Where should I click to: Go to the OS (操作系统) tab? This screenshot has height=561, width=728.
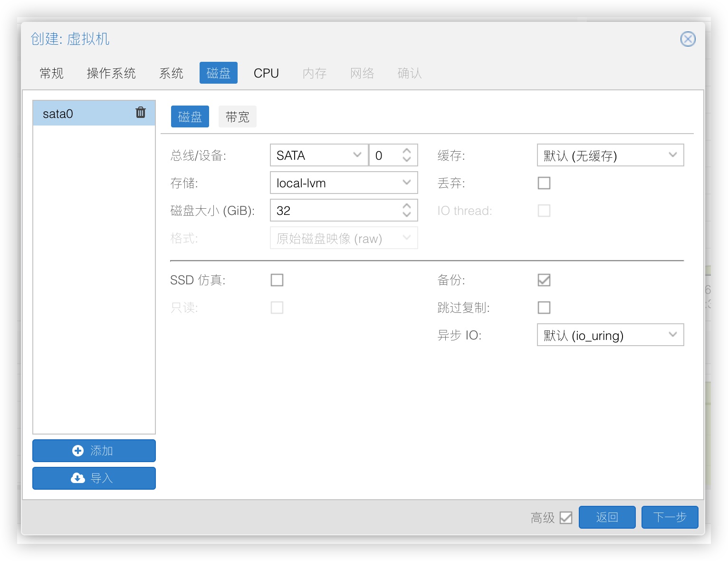[111, 73]
